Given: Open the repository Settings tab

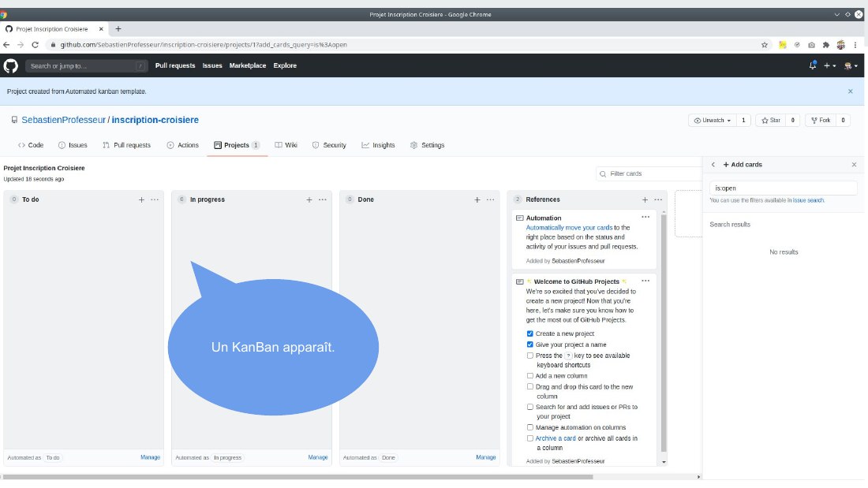Looking at the screenshot, I should [x=428, y=145].
